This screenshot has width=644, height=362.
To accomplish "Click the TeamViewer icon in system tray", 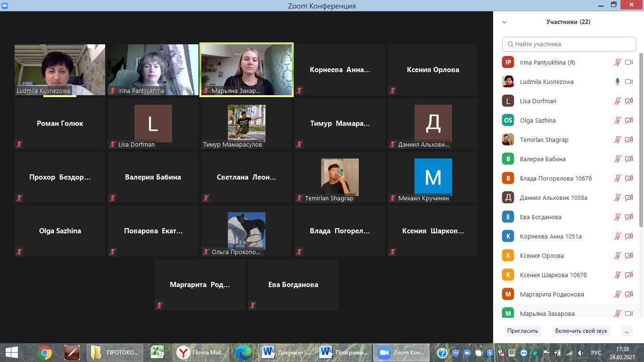I will tap(524, 353).
